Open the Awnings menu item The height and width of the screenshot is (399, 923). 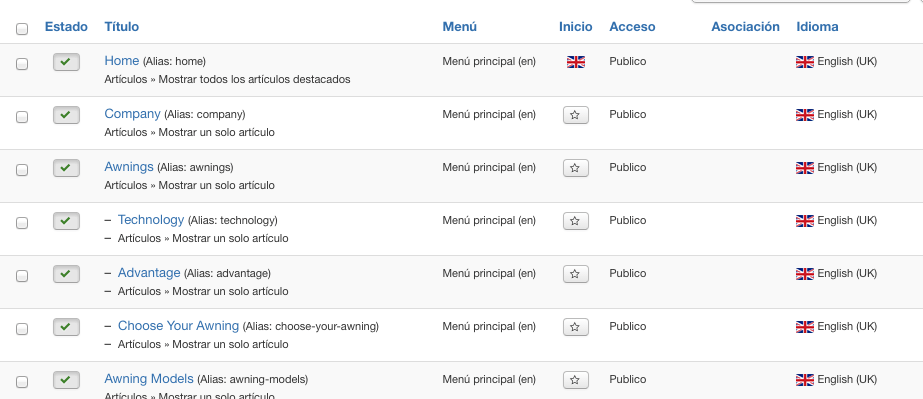pyautogui.click(x=129, y=167)
